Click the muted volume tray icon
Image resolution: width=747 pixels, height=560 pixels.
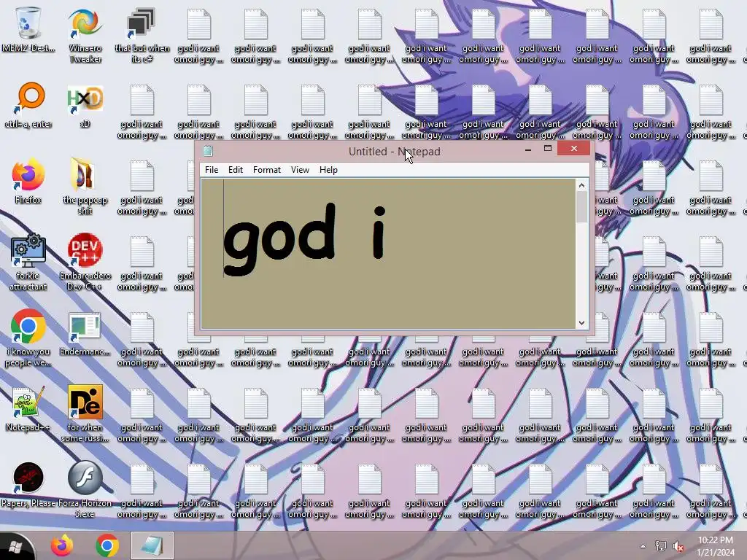pyautogui.click(x=678, y=546)
